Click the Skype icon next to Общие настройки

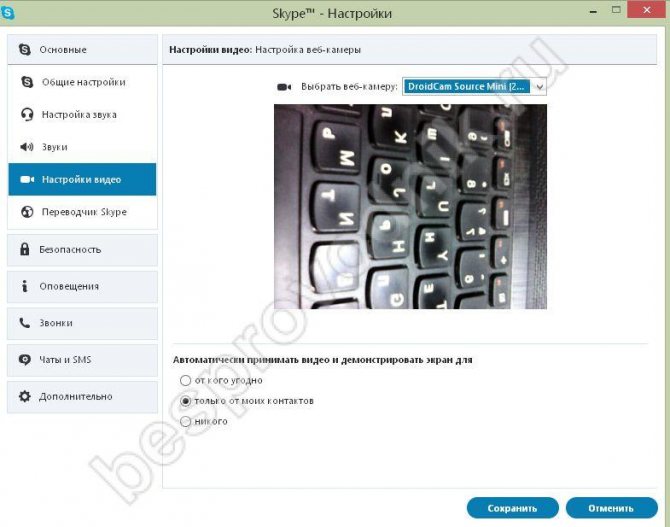click(x=27, y=82)
